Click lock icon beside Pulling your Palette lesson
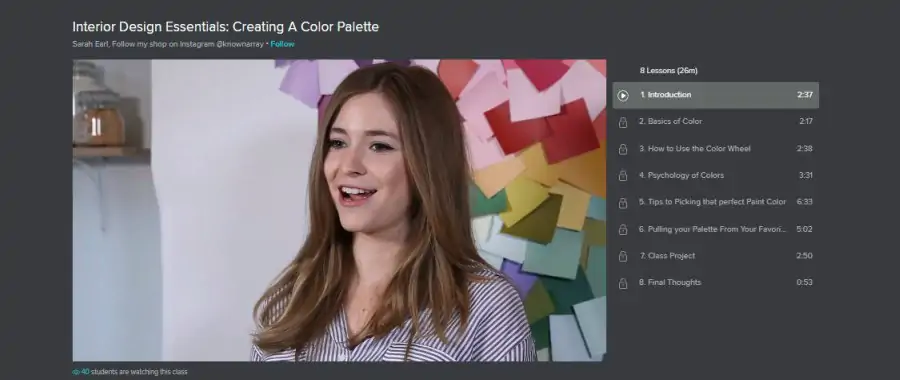 tap(623, 230)
